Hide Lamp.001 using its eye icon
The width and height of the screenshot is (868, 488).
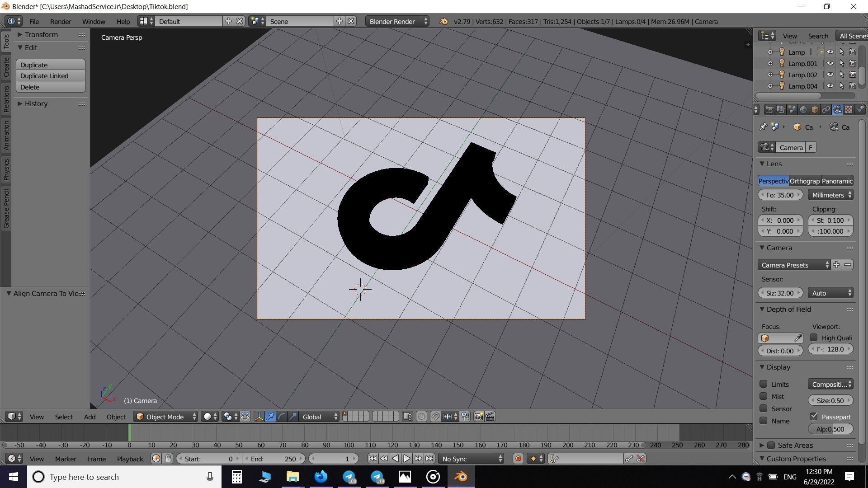[830, 63]
